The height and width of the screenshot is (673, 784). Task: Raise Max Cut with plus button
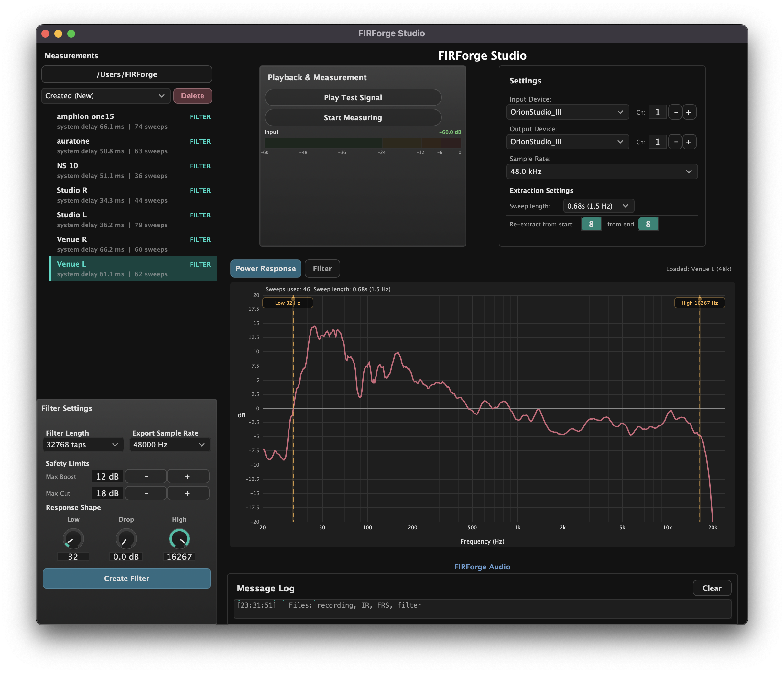(x=188, y=493)
